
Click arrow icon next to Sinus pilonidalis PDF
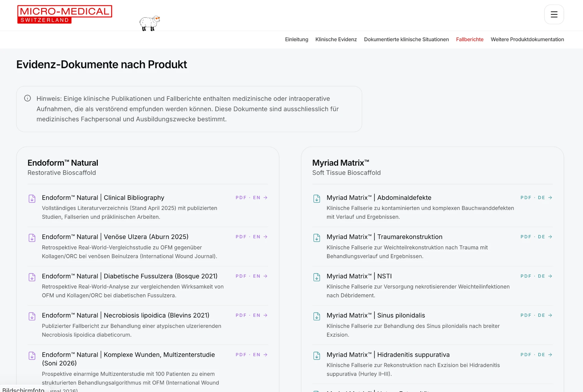tap(550, 315)
